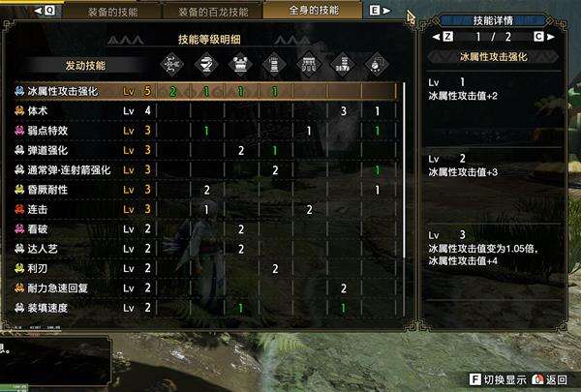The image size is (581, 392).
Task: Go to previous tab with Q arrow
Action: coord(45,11)
